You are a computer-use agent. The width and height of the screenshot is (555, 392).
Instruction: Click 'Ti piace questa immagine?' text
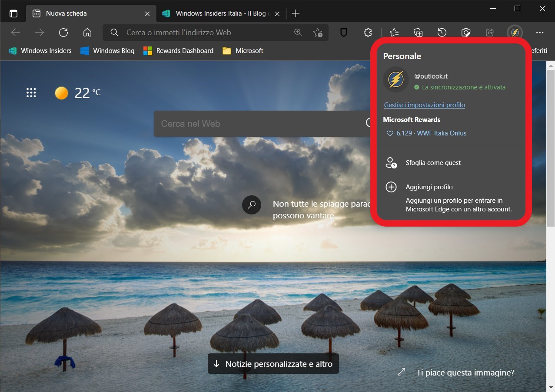pyautogui.click(x=465, y=372)
